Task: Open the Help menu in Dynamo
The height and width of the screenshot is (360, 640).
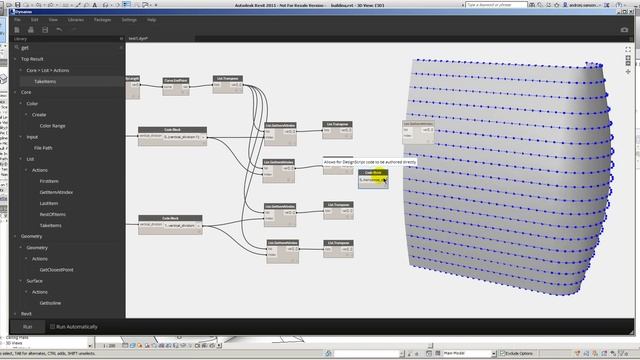Action: point(151,20)
